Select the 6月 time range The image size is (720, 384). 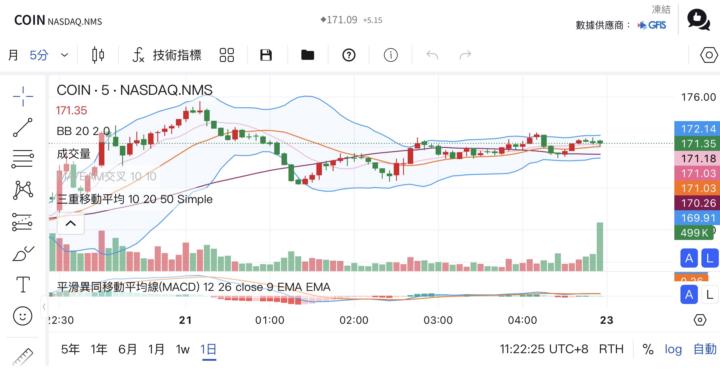128,349
